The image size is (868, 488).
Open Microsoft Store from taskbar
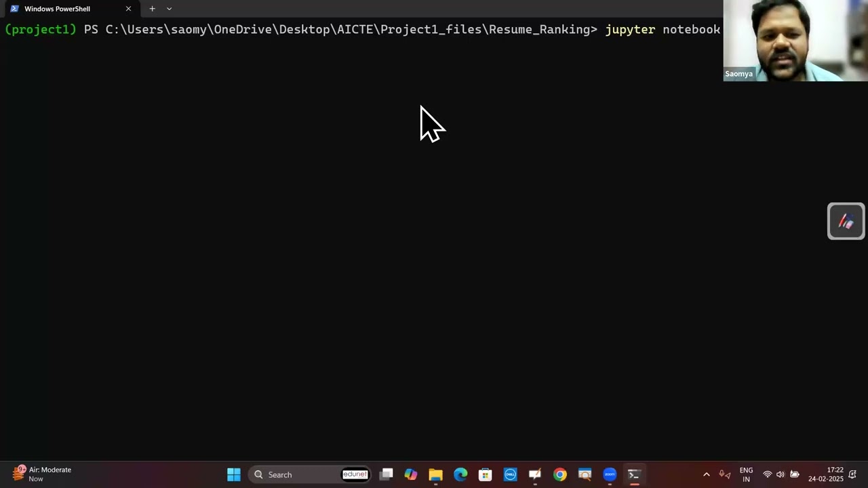[x=485, y=474]
